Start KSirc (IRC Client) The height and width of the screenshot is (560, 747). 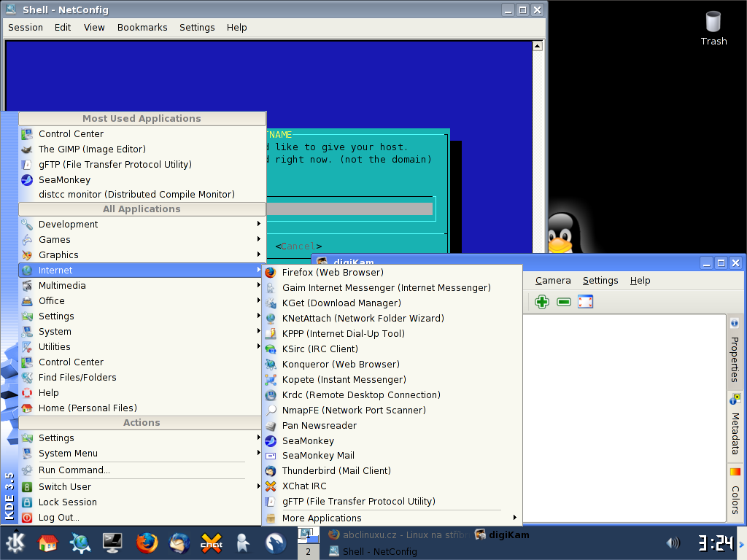point(392,349)
